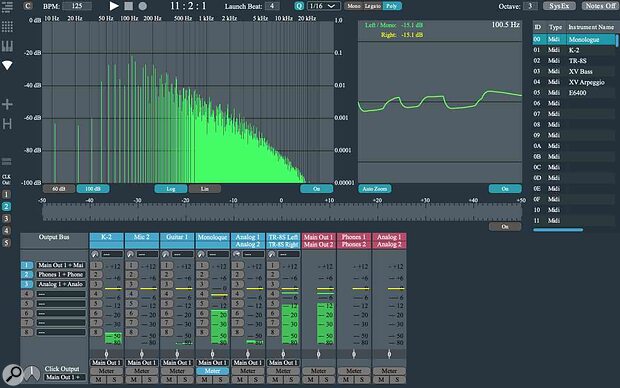
Task: Click the hamburger menu icon
Action: 7,7
